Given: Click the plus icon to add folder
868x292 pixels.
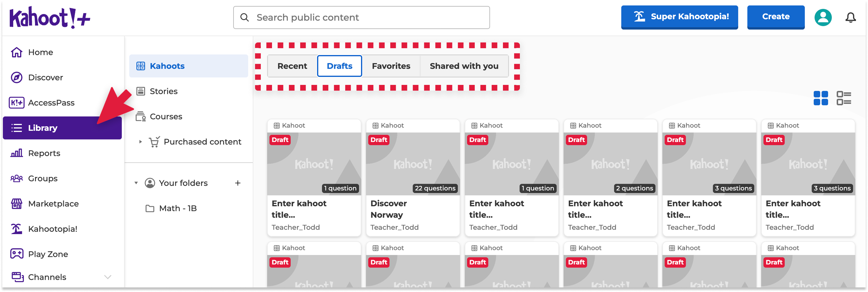Looking at the screenshot, I should click(238, 183).
